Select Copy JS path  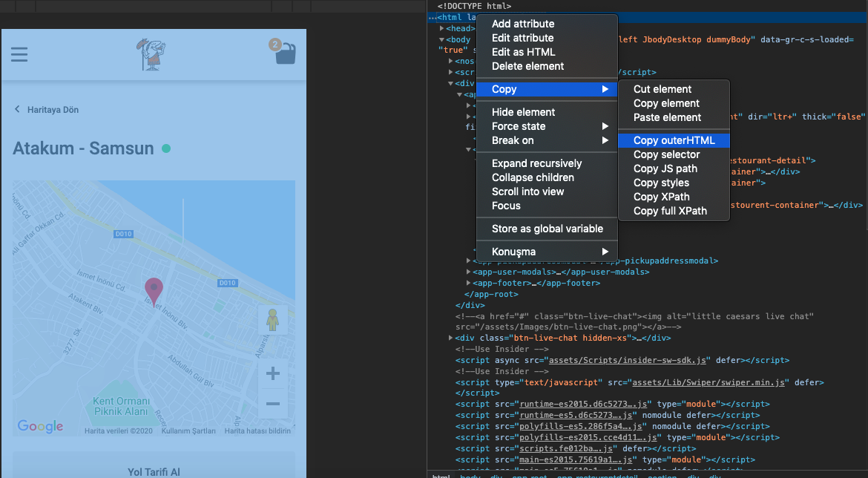pyautogui.click(x=674, y=168)
